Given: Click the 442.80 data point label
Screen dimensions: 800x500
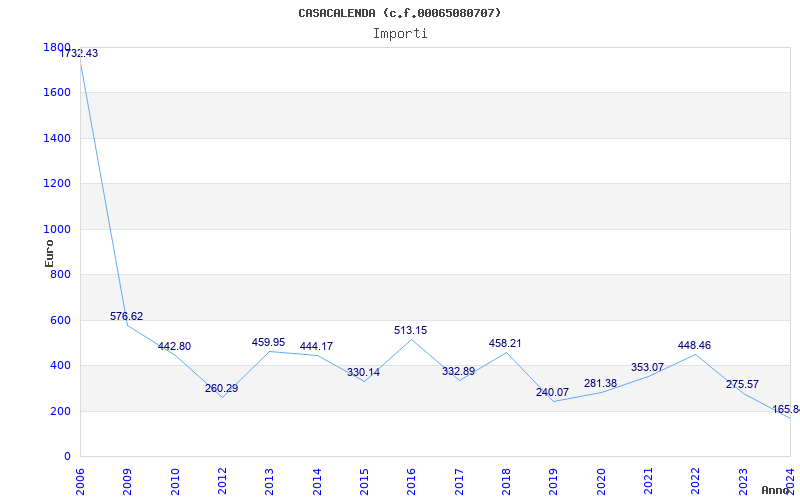Looking at the screenshot, I should point(174,346).
